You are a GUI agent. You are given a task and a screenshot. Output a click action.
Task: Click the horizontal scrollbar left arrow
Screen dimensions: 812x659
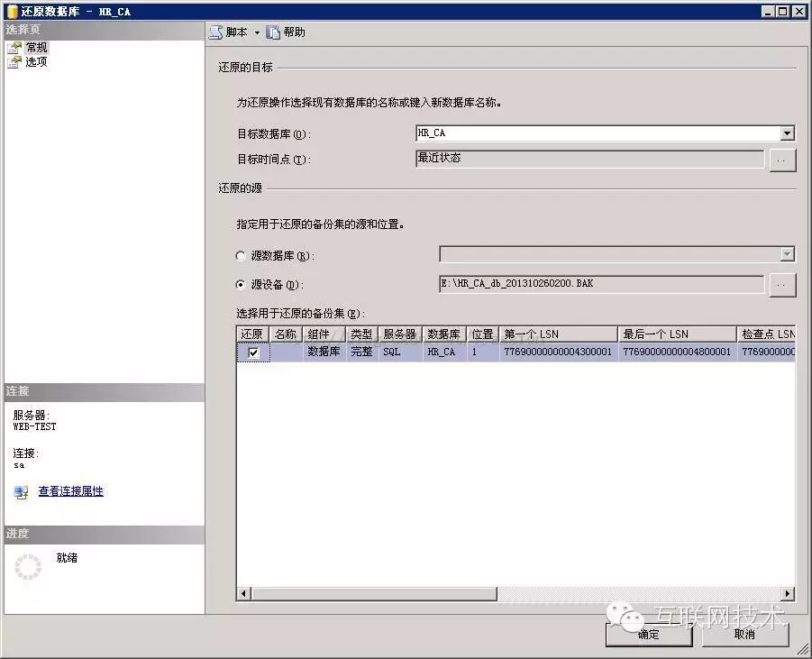243,594
